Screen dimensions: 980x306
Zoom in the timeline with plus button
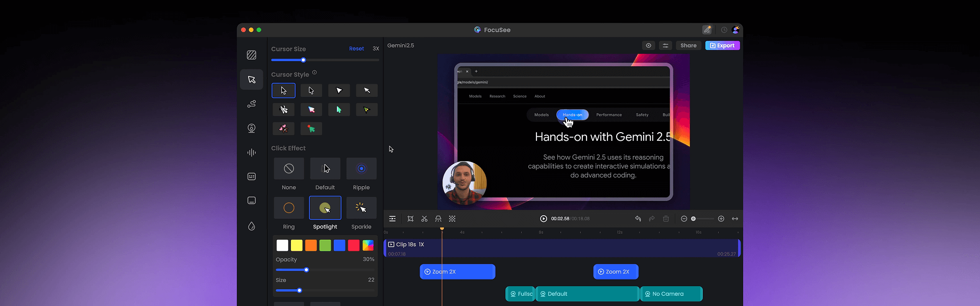click(721, 219)
